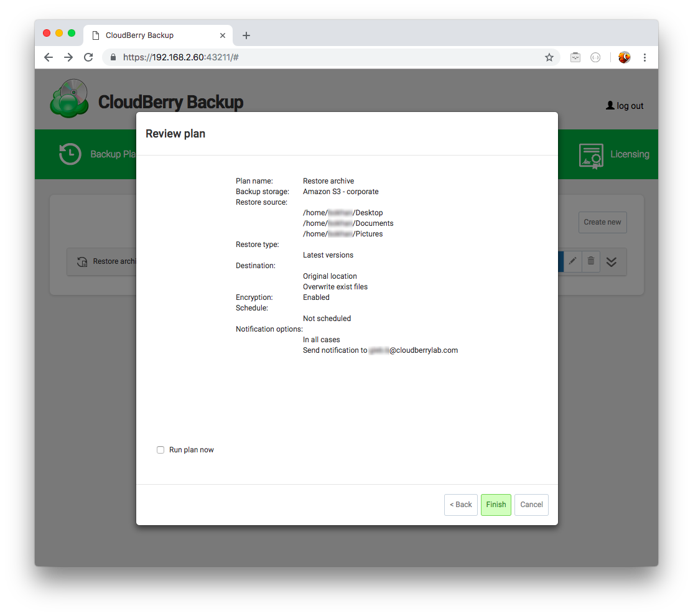Click the 'Original location' destination text
This screenshot has height=616, width=693.
pos(330,276)
